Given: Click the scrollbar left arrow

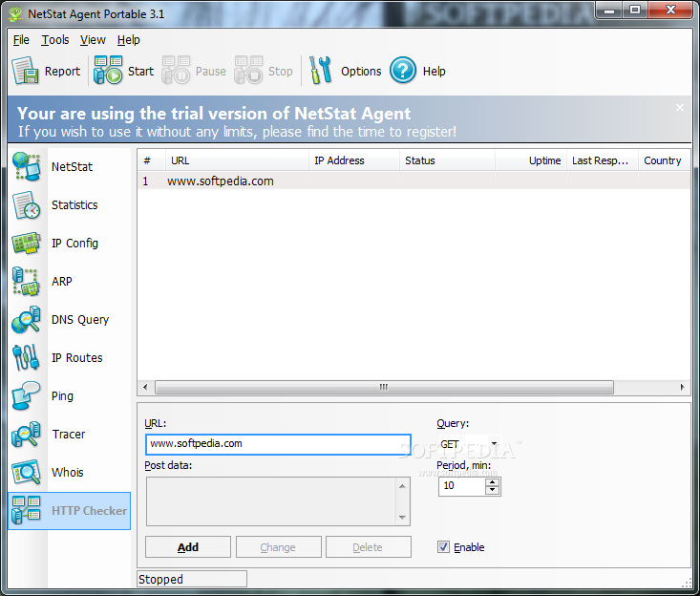Looking at the screenshot, I should coord(145,387).
